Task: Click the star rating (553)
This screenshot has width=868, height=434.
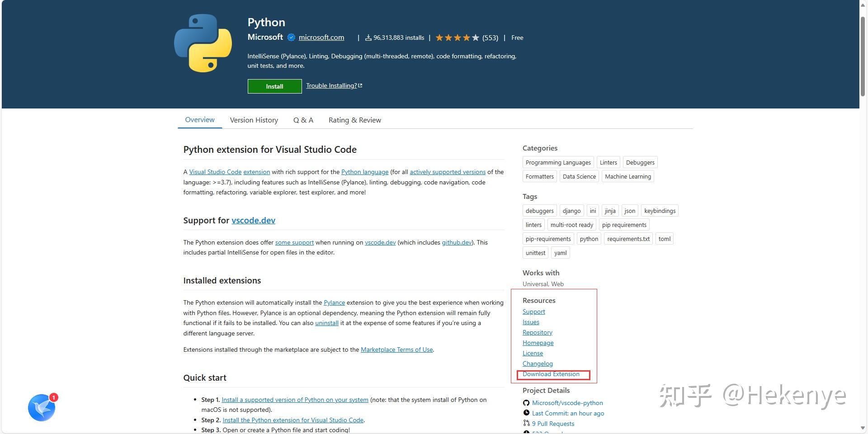Action: point(467,38)
